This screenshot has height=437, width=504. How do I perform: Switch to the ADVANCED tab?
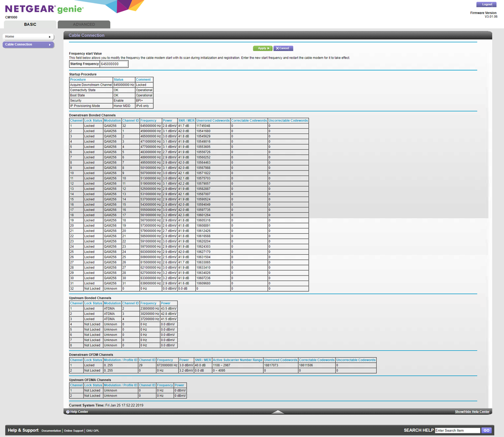coord(84,24)
